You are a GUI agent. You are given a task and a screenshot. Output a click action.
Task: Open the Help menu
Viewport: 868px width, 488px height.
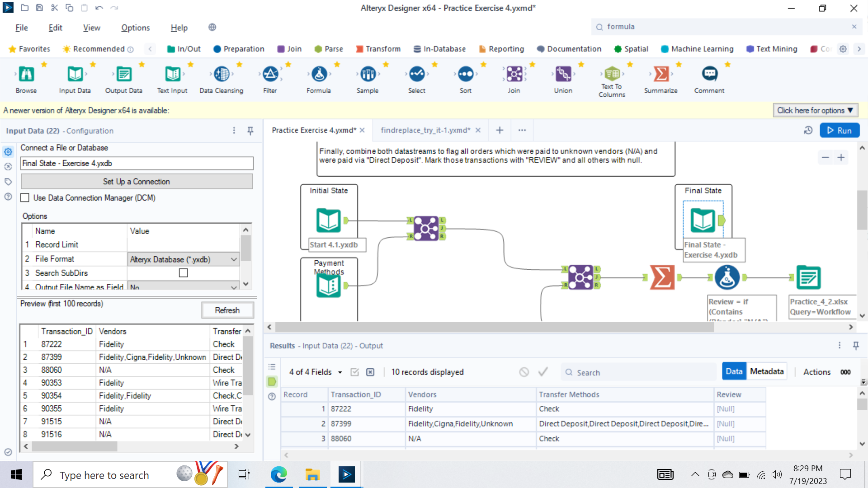(179, 28)
